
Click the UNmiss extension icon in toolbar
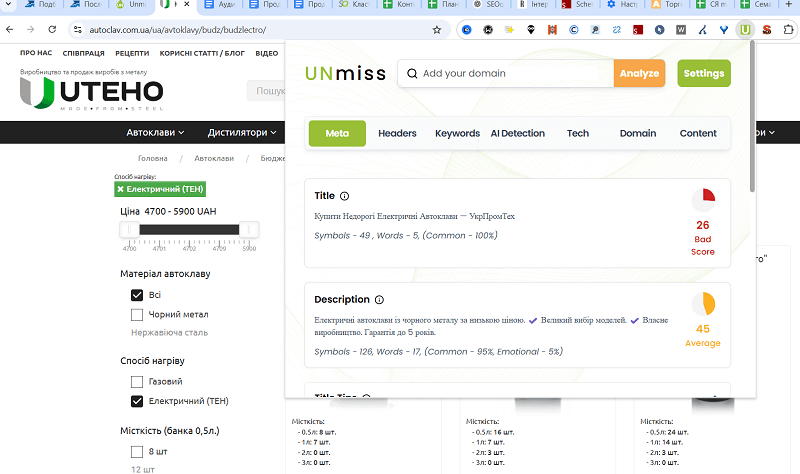[x=745, y=30]
